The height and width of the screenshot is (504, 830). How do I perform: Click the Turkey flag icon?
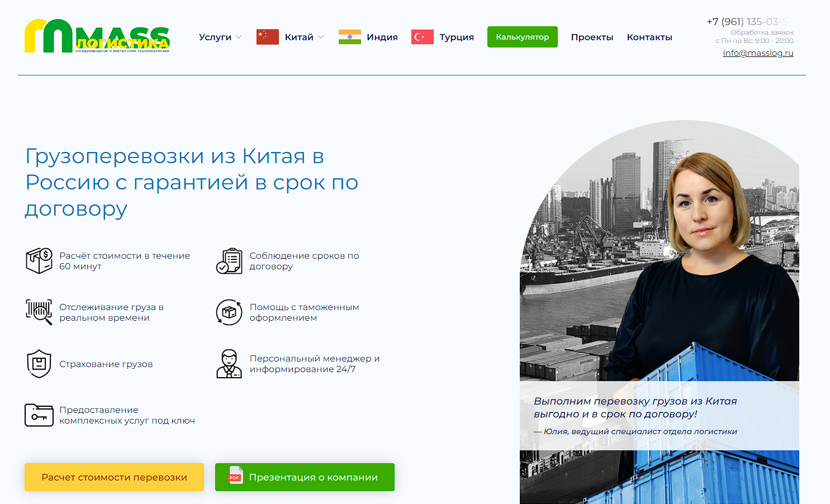(x=422, y=37)
